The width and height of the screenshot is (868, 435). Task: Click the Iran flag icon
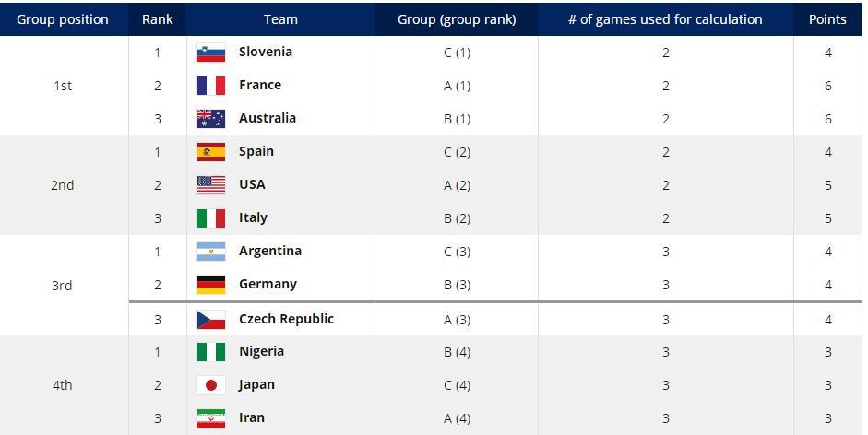(211, 418)
